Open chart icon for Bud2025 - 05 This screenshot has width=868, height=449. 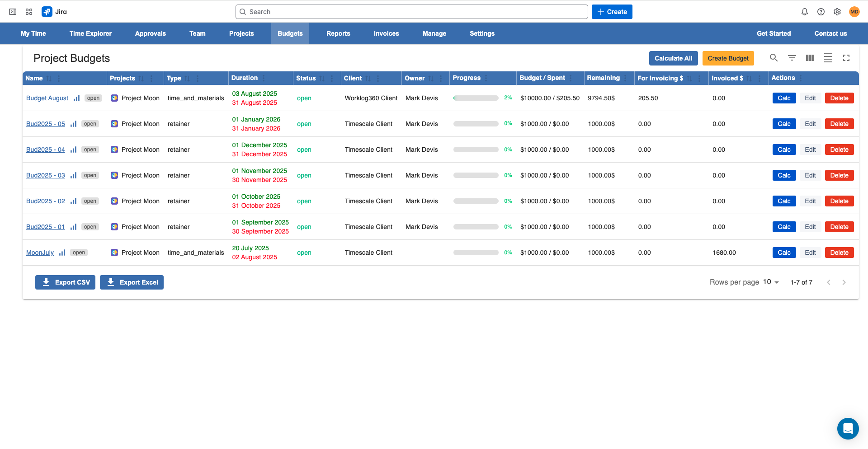(x=73, y=124)
